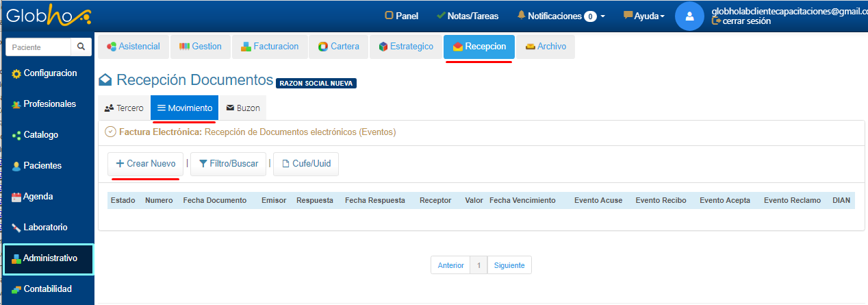Screen dimensions: 868x305
Task: Click the cerrar sesión link
Action: [741, 21]
